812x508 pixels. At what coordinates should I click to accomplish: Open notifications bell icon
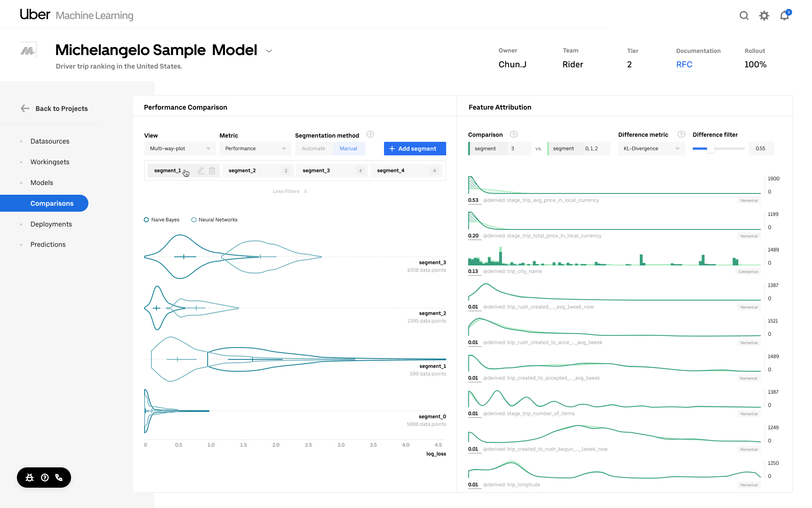click(x=785, y=16)
